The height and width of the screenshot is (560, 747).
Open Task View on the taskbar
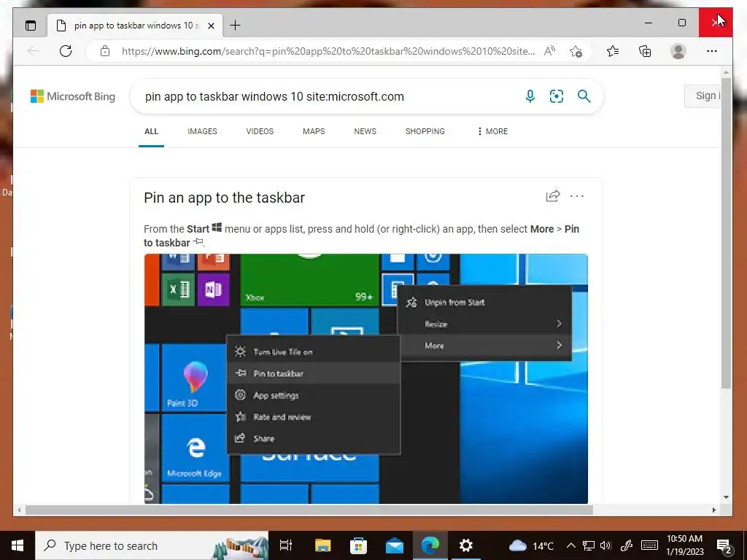point(286,545)
